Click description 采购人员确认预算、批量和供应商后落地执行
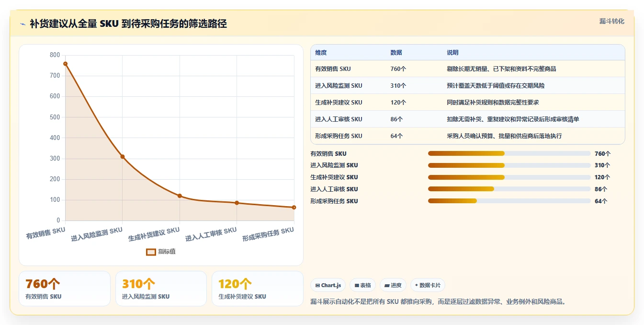 [504, 136]
